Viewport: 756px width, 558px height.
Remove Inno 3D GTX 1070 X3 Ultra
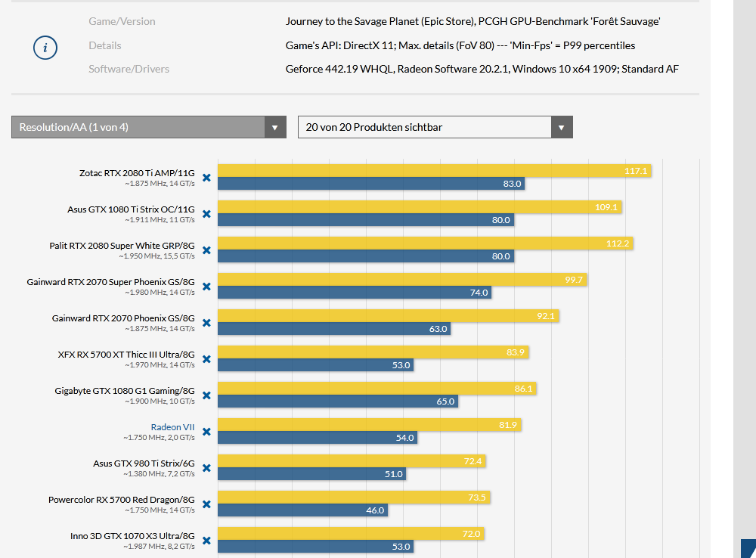pyautogui.click(x=206, y=540)
